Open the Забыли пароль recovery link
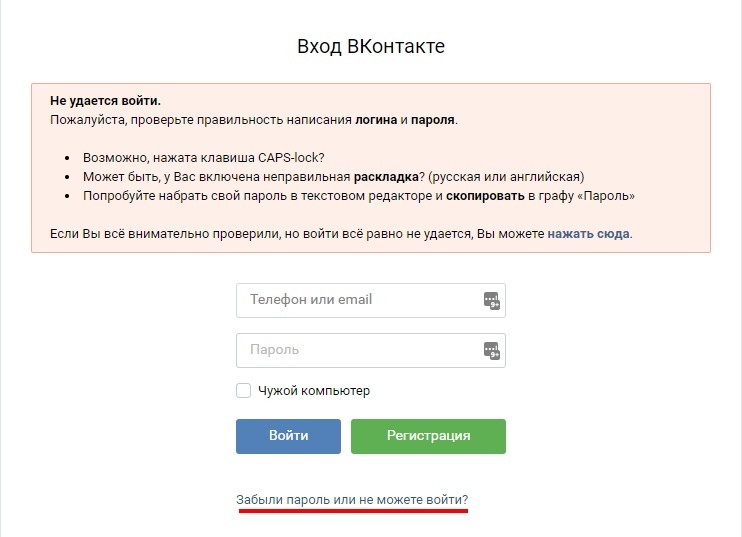The width and height of the screenshot is (742, 537). 352,499
